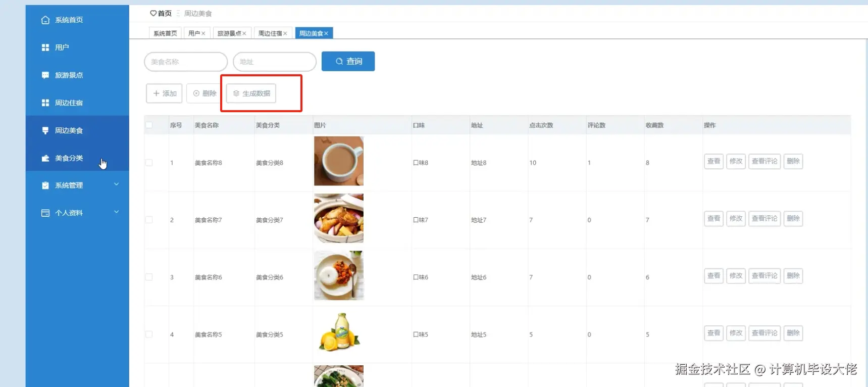Click the 首页 breadcrumb link
The width and height of the screenshot is (868, 387).
point(165,13)
